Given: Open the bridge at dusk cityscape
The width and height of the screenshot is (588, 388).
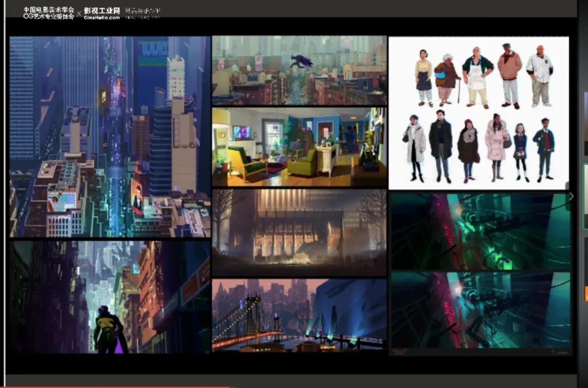Looking at the screenshot, I should (299, 315).
